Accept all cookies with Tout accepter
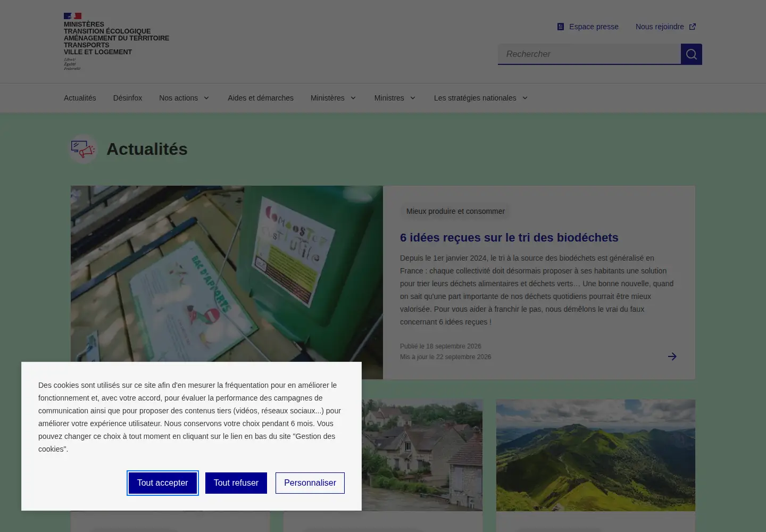766x532 pixels. coord(163,483)
